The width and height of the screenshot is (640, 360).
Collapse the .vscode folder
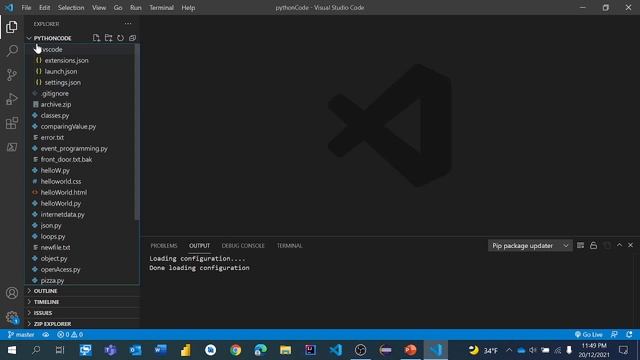[x=82, y=49]
